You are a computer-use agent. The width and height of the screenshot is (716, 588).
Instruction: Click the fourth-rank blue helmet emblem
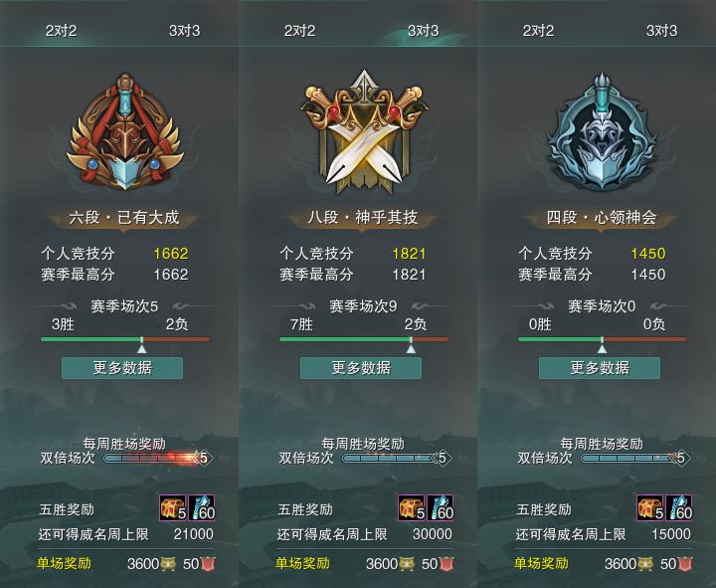603,132
